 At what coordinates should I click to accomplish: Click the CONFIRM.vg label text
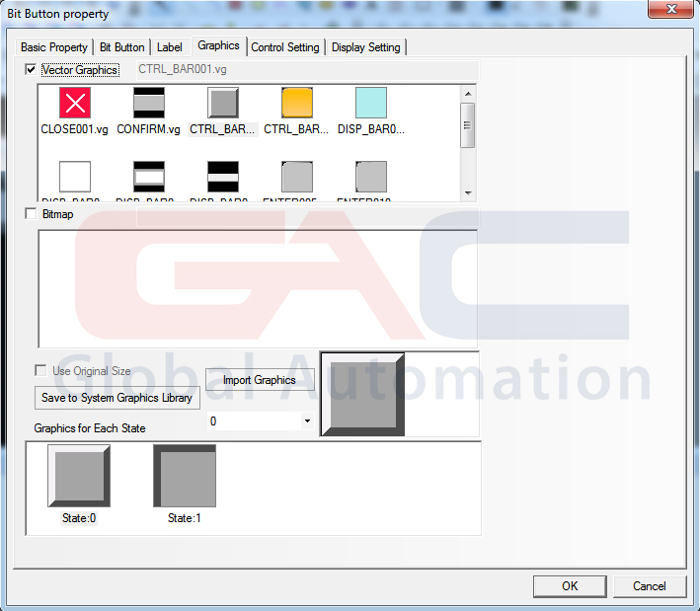[149, 129]
